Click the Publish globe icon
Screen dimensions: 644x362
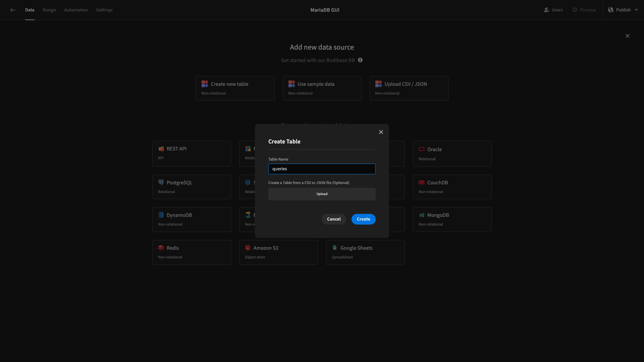coord(610,10)
